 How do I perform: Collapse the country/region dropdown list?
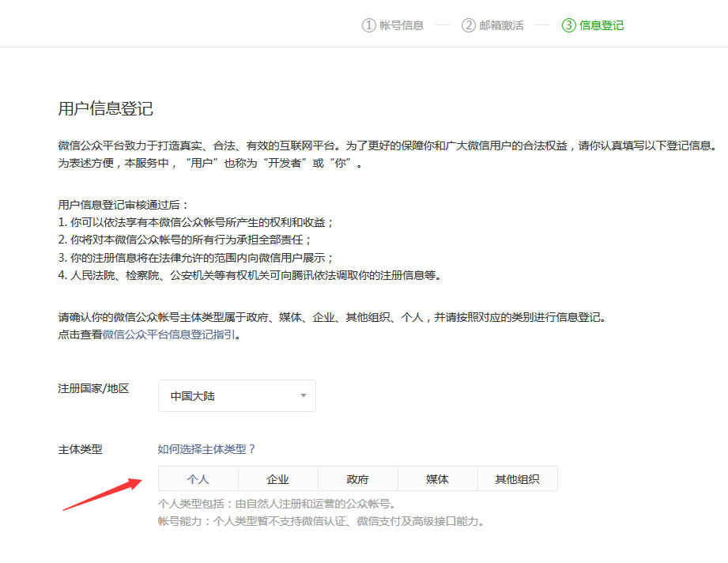point(302,395)
